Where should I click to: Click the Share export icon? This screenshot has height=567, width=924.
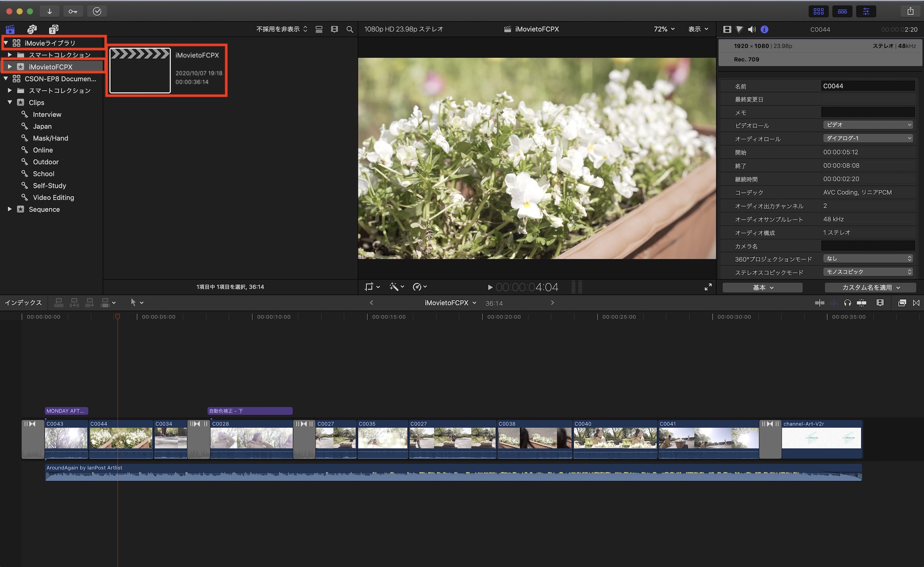[910, 11]
